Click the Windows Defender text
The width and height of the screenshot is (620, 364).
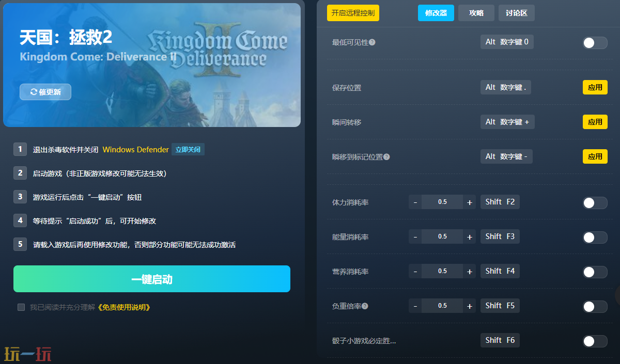[x=135, y=150]
